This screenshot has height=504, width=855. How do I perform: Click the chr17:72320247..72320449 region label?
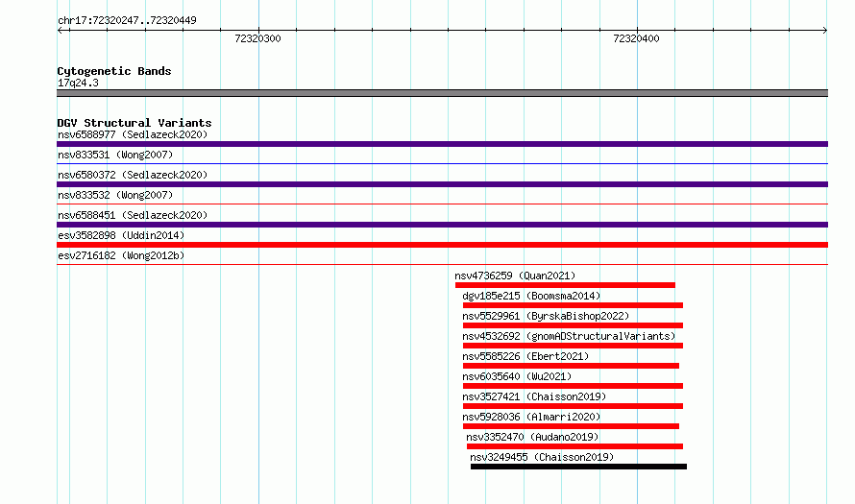tap(127, 21)
